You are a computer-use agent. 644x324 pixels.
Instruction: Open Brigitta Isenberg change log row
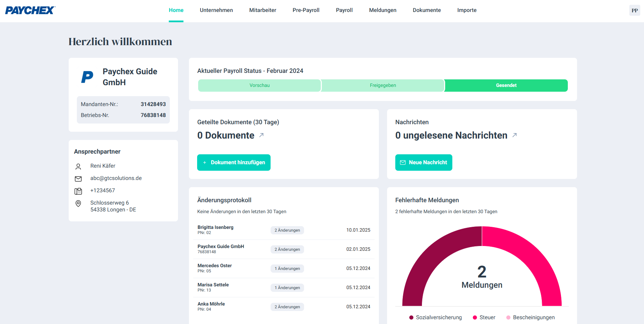tap(284, 230)
